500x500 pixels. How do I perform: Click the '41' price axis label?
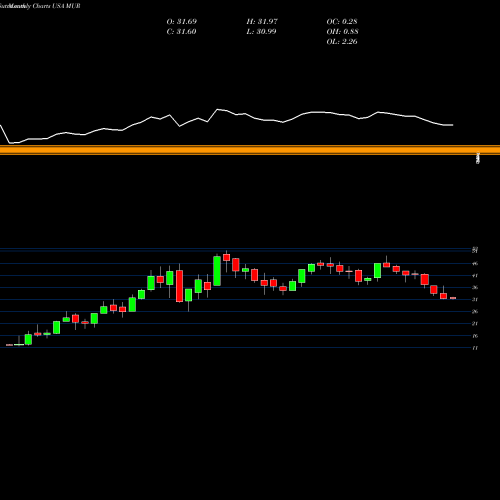475,275
